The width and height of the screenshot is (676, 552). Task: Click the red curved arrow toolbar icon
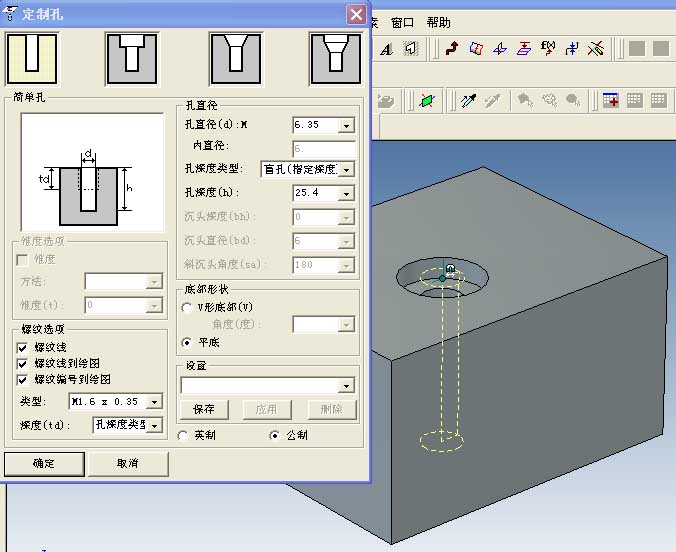point(452,48)
